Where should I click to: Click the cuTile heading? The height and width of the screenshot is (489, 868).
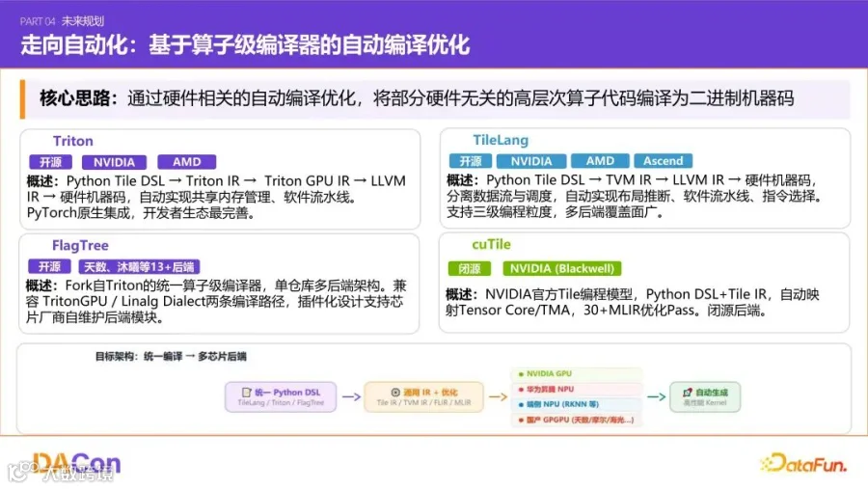coord(491,244)
